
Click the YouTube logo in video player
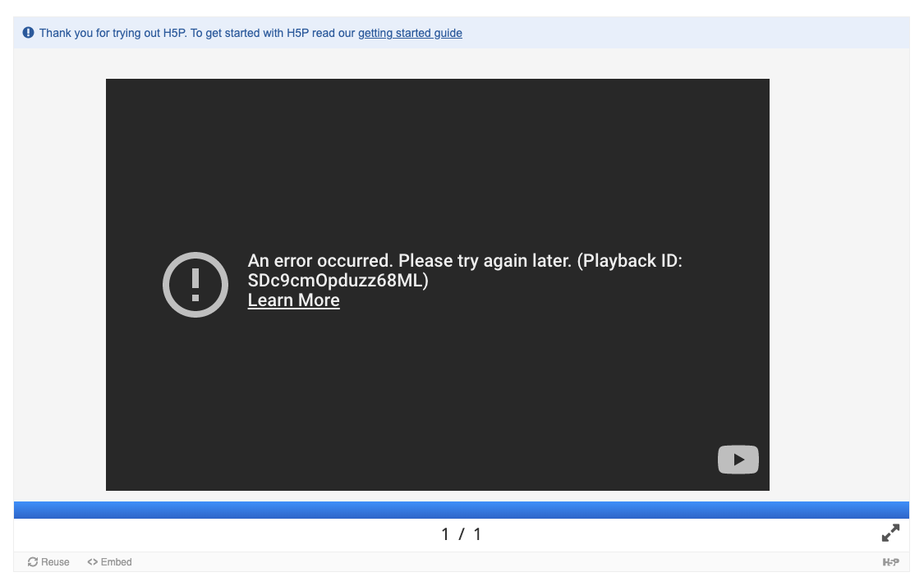coord(738,460)
